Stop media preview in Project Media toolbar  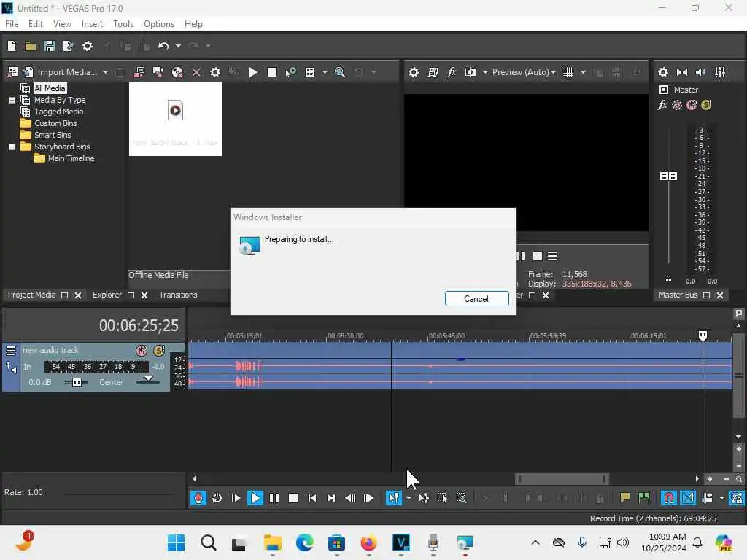[x=272, y=72]
